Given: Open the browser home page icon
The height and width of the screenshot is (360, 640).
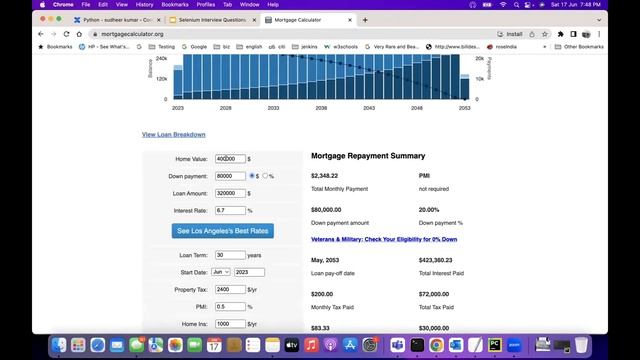Looking at the screenshot, I should (79, 34).
